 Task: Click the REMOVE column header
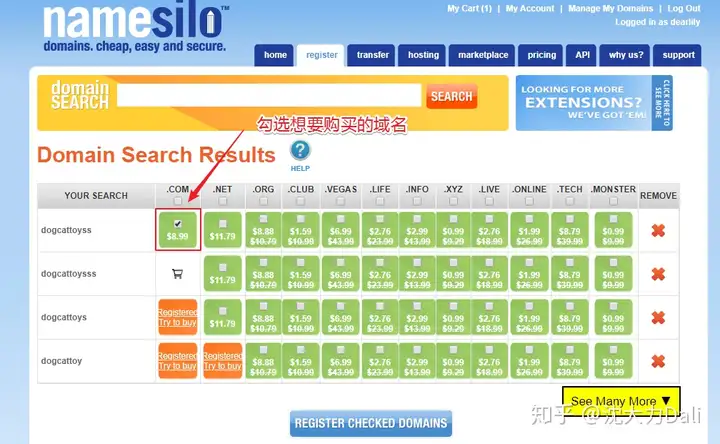658,196
